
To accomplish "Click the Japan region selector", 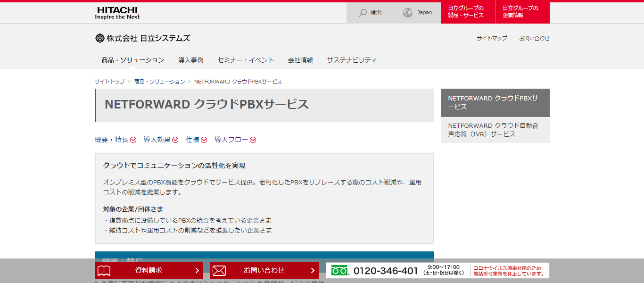I will (418, 13).
